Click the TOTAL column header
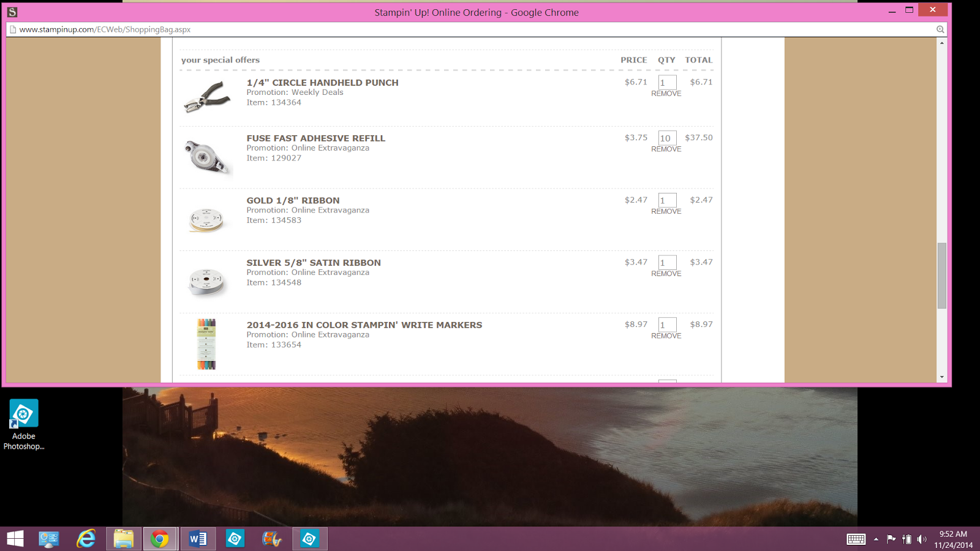Image resolution: width=980 pixels, height=551 pixels. point(699,60)
